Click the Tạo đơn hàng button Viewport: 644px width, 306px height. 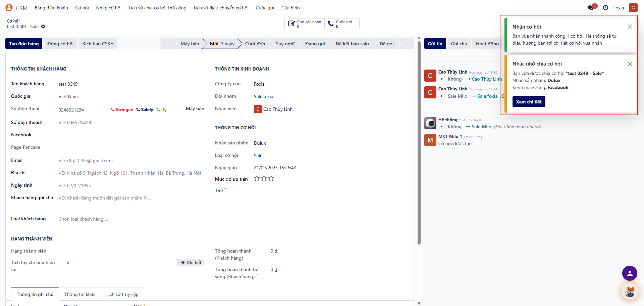tap(24, 44)
